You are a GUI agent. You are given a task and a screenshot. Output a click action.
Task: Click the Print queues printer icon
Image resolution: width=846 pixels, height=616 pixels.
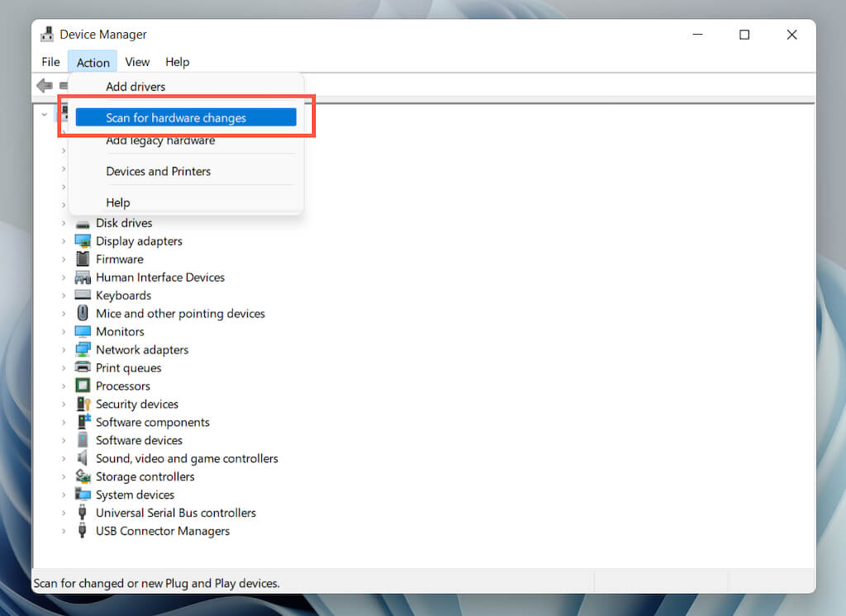[83, 367]
